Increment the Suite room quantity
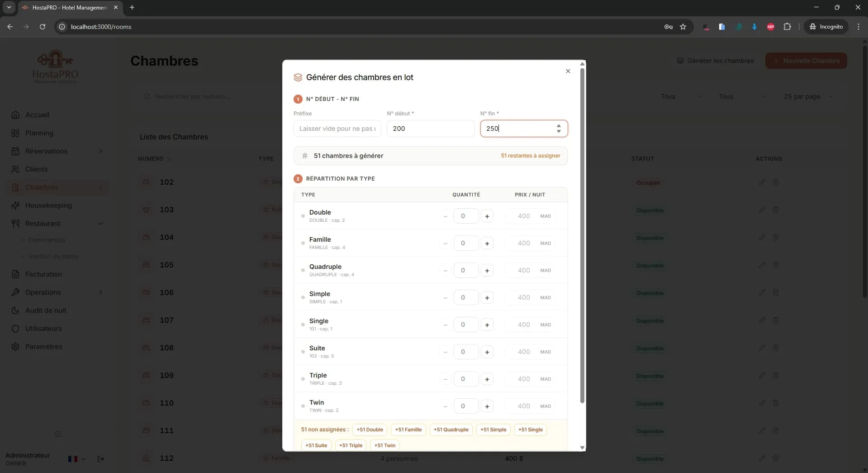 click(487, 352)
